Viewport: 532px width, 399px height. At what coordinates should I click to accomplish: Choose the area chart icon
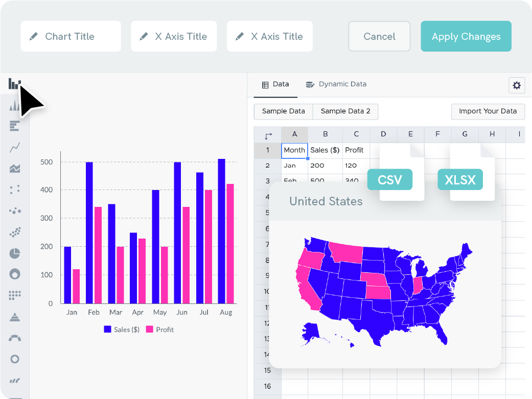click(14, 169)
